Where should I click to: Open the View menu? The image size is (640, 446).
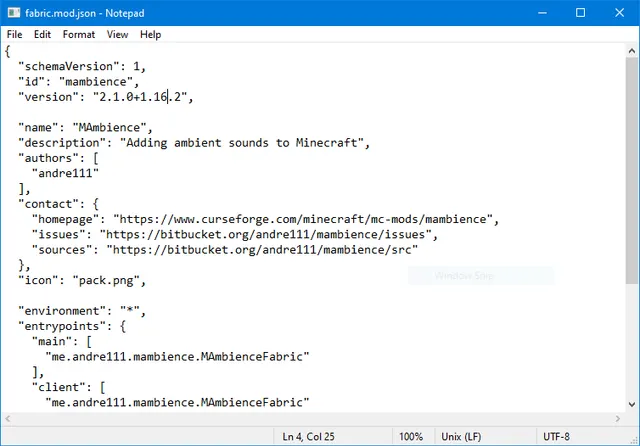click(x=118, y=35)
